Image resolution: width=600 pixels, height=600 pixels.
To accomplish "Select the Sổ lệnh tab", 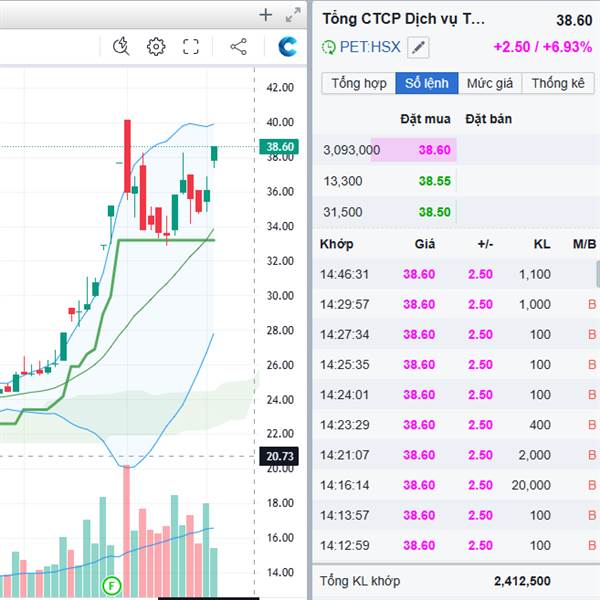I will (427, 83).
